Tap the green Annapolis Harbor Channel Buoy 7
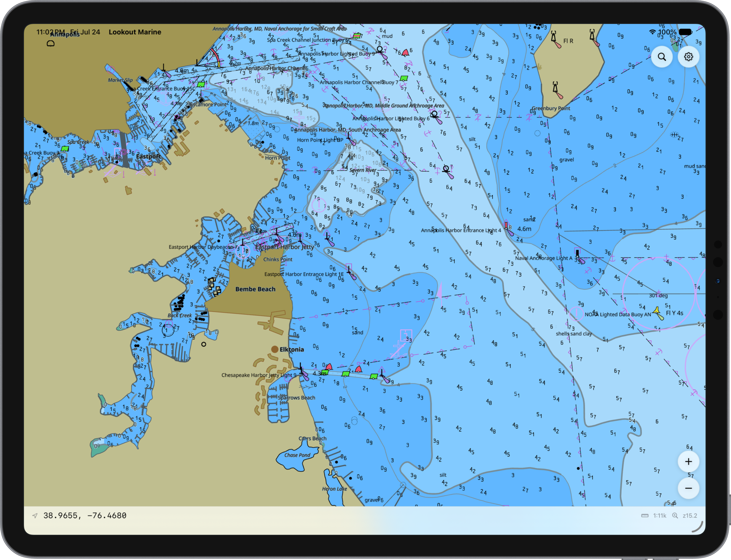The height and width of the screenshot is (560, 731). click(x=404, y=79)
